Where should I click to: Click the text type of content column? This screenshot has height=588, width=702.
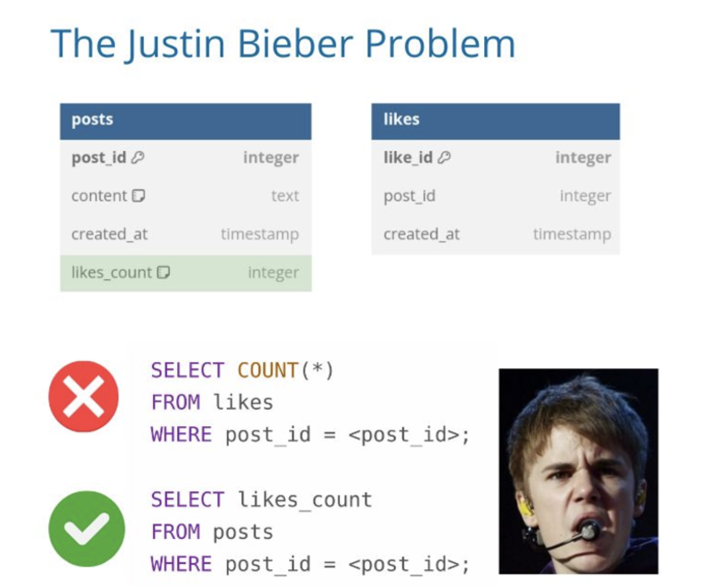click(285, 196)
